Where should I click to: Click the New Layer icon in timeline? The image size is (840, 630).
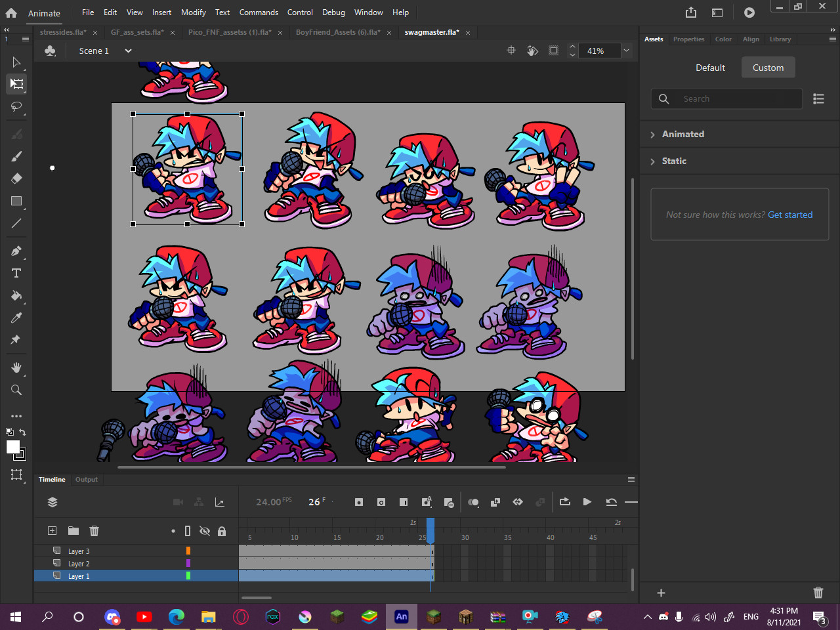click(x=52, y=531)
